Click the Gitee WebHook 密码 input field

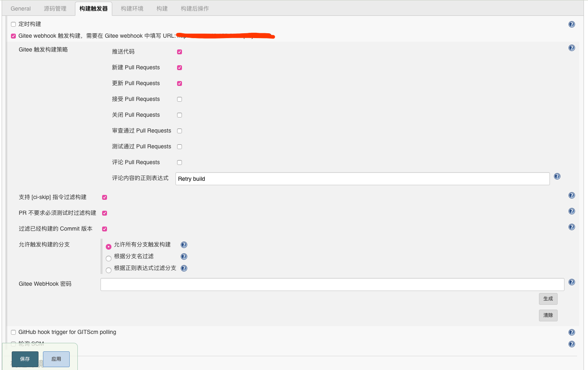(x=332, y=284)
